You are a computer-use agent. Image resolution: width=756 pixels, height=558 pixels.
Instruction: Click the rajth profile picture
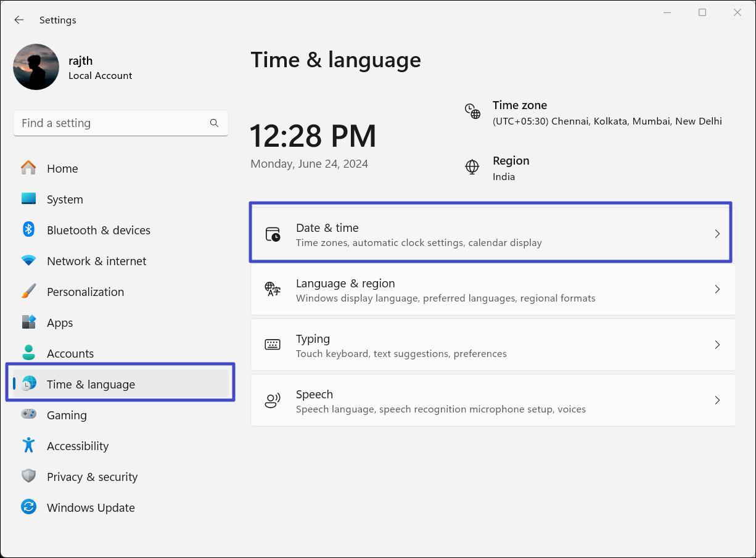[36, 67]
